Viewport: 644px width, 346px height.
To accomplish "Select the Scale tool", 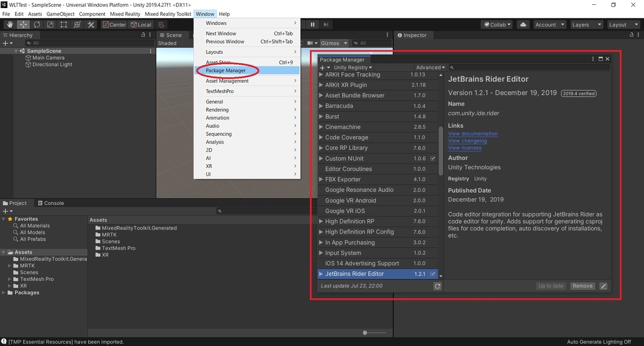I will (x=50, y=25).
